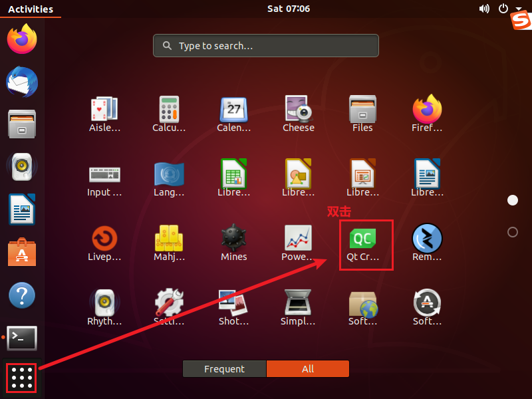Open the clock and calendar dropdown
Screen dimensions: 532x399
289,9
